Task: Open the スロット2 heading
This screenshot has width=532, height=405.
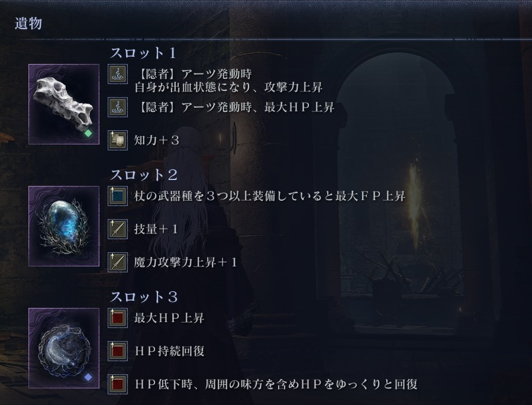Action: (x=144, y=175)
